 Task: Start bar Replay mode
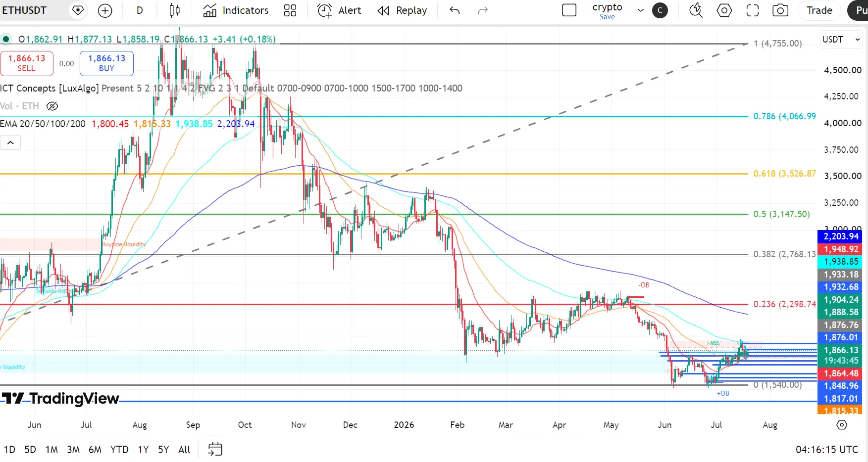tap(402, 10)
